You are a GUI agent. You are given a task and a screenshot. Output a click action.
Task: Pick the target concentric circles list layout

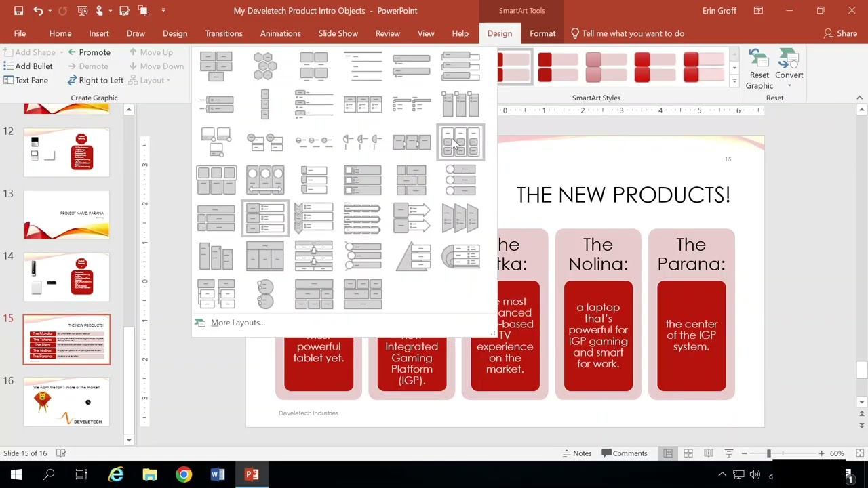pos(460,256)
